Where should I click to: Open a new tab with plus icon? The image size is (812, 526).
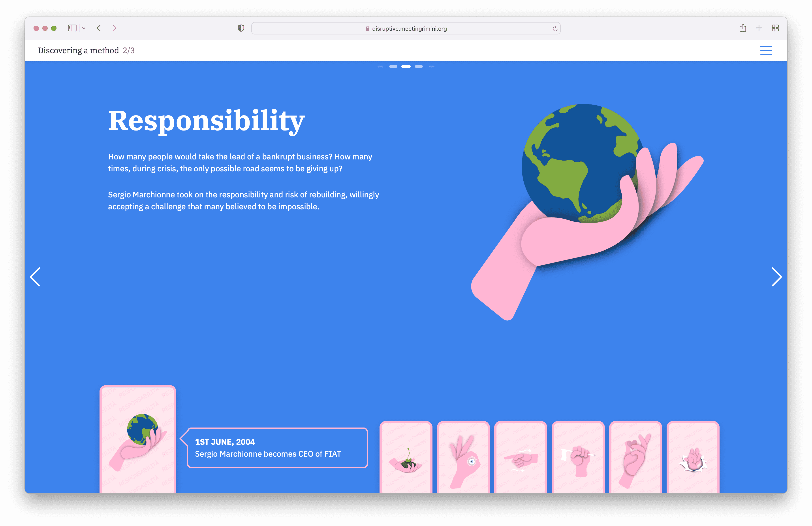click(759, 28)
